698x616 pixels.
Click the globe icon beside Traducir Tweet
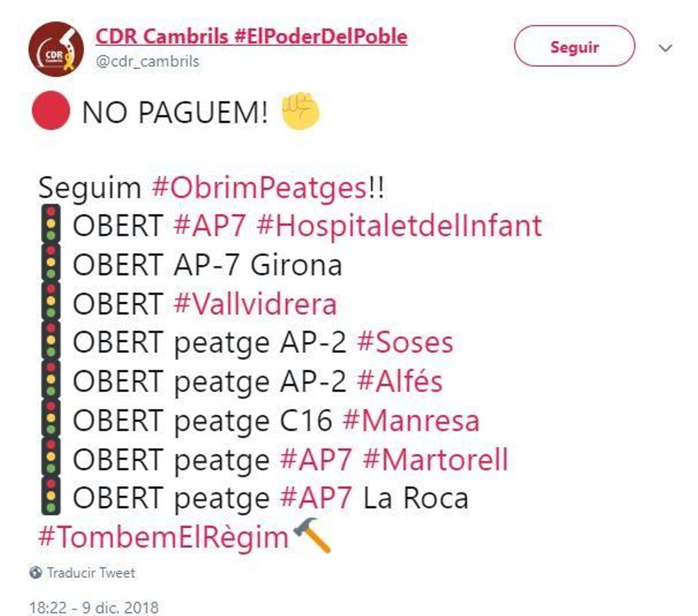[36, 572]
